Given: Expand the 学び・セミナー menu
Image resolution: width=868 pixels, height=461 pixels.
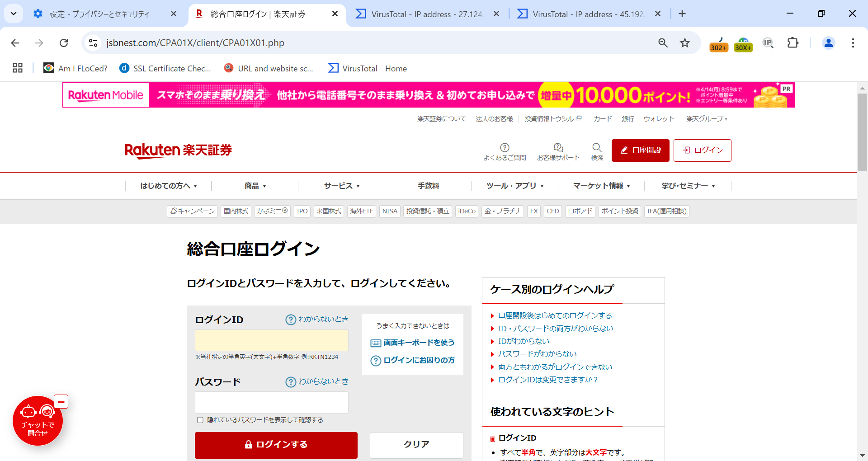Looking at the screenshot, I should point(688,186).
